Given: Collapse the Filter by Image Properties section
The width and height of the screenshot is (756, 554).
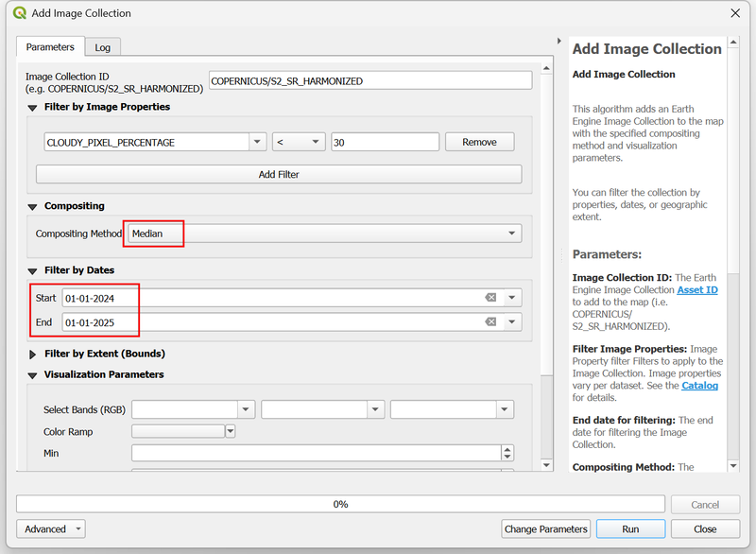Looking at the screenshot, I should [x=33, y=107].
